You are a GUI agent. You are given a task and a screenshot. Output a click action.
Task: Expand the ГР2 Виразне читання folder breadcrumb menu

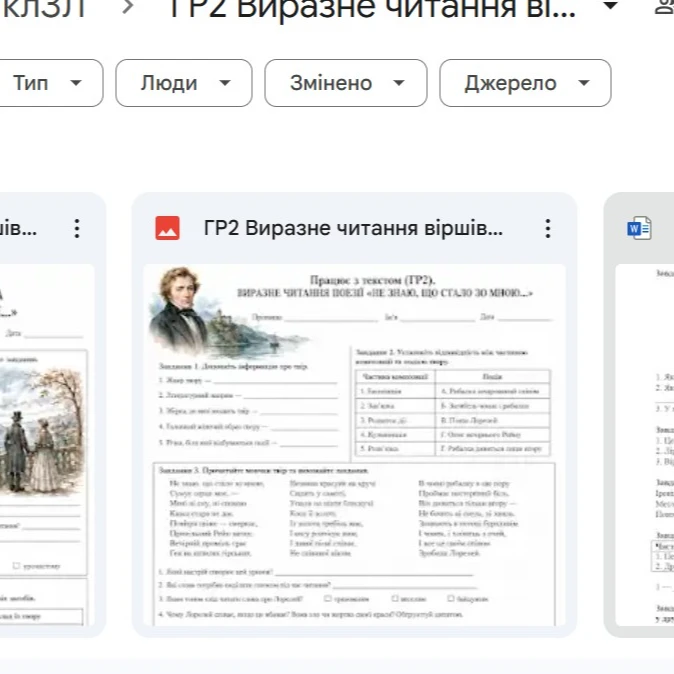[x=611, y=6]
